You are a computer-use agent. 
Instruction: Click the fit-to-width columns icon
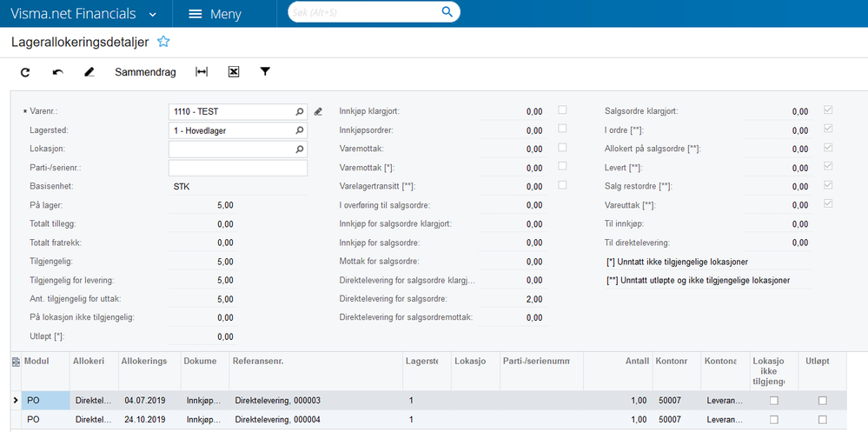202,72
